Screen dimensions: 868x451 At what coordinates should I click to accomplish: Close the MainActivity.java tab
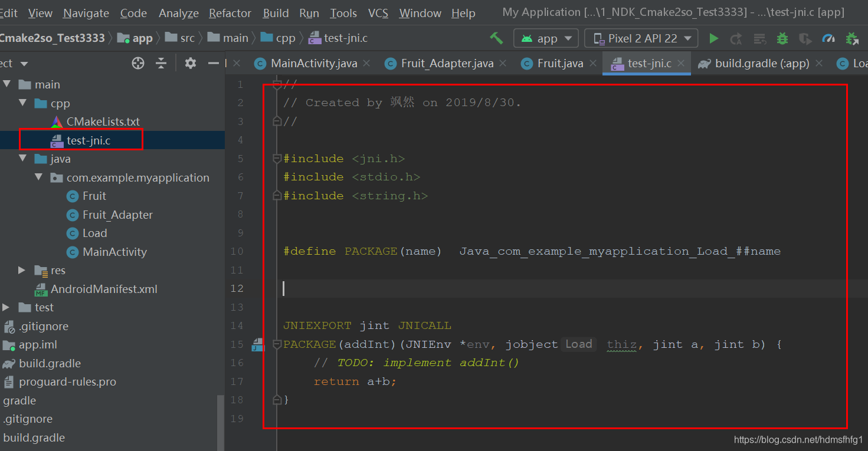click(x=366, y=63)
